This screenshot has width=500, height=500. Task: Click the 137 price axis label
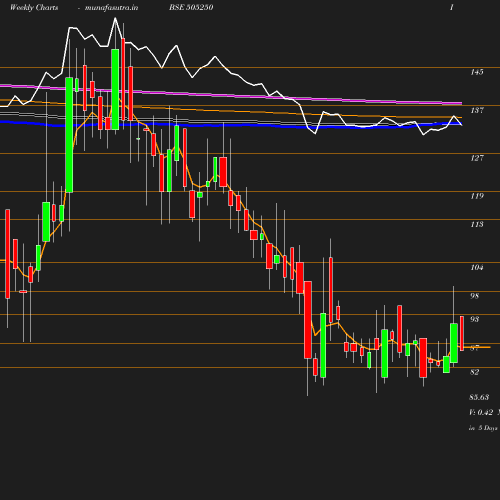click(477, 110)
